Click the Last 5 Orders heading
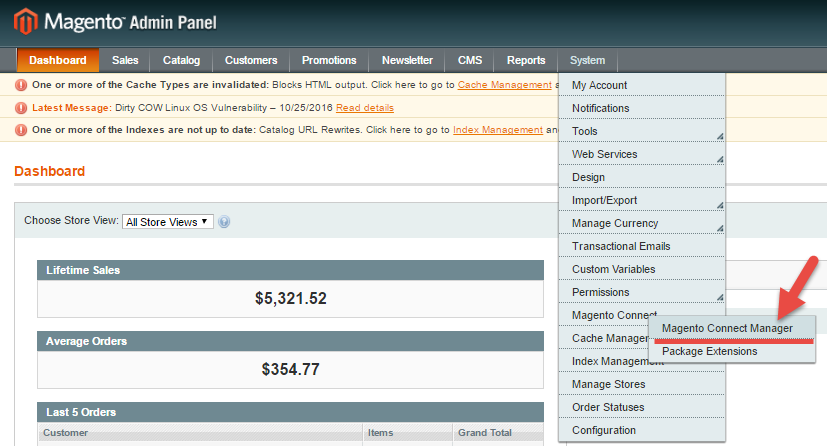 click(x=81, y=412)
